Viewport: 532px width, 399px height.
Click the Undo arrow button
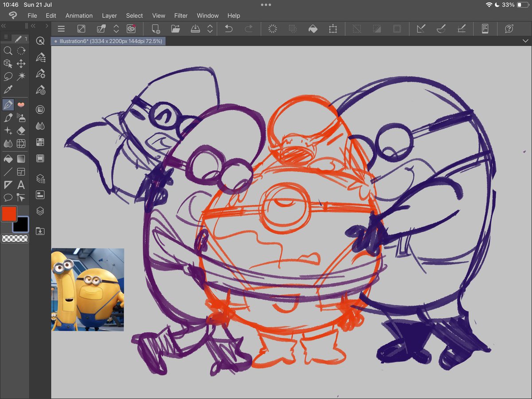point(228,29)
